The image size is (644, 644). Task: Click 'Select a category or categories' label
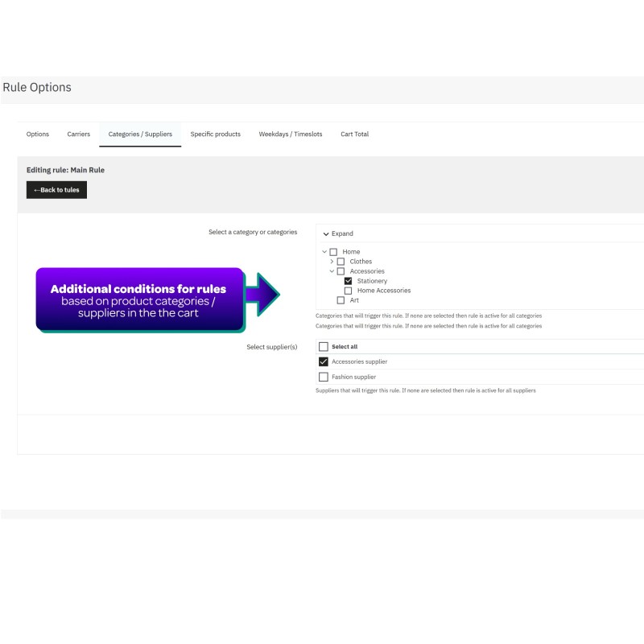(253, 232)
